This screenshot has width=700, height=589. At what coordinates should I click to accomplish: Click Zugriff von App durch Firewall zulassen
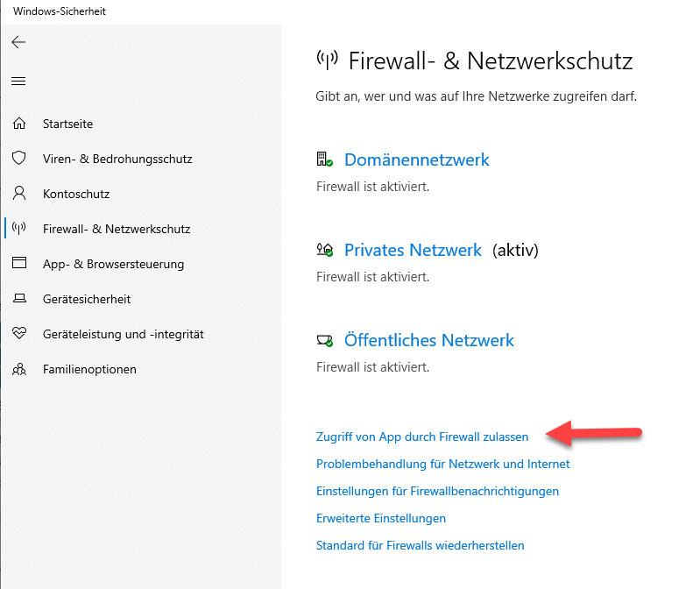(422, 436)
